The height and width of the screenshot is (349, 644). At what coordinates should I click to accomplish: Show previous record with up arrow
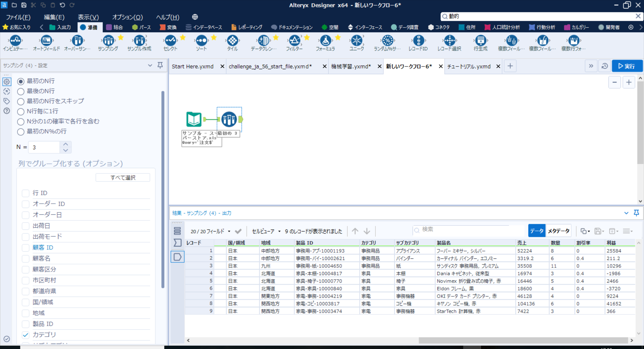pyautogui.click(x=355, y=231)
